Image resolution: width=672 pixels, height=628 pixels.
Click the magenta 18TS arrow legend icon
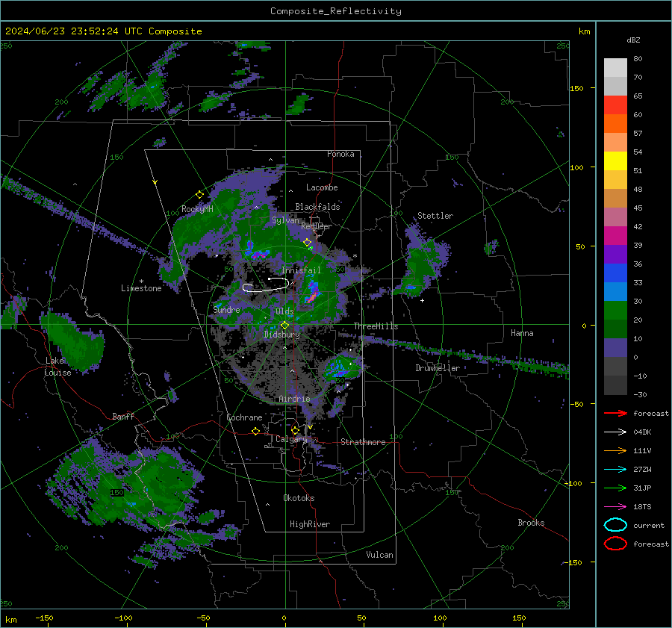coord(615,506)
